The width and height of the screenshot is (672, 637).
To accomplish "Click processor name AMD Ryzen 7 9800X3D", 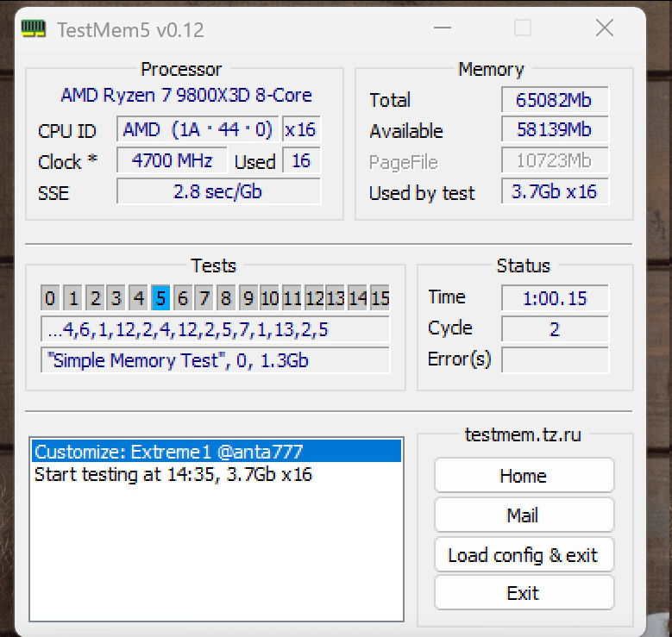I will [186, 95].
